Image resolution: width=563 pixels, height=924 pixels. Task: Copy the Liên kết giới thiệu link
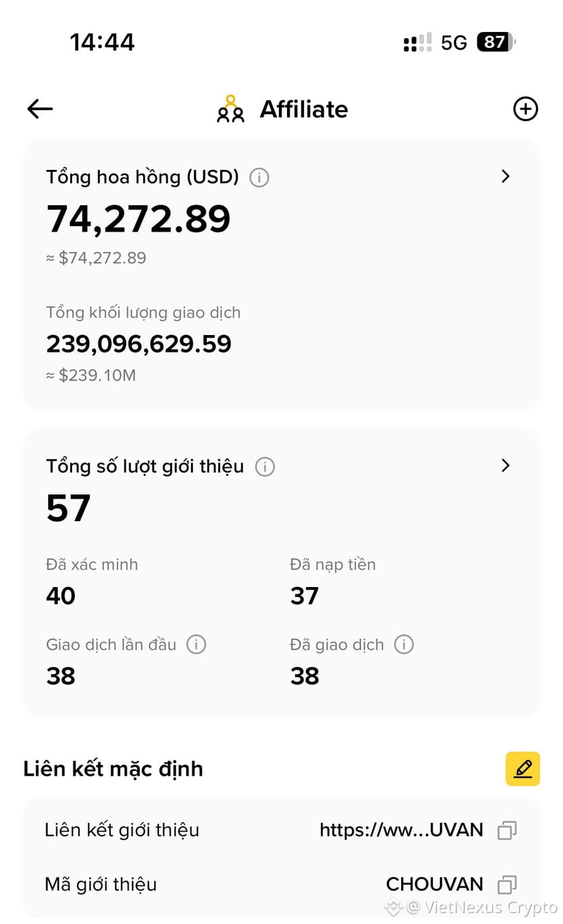507,830
